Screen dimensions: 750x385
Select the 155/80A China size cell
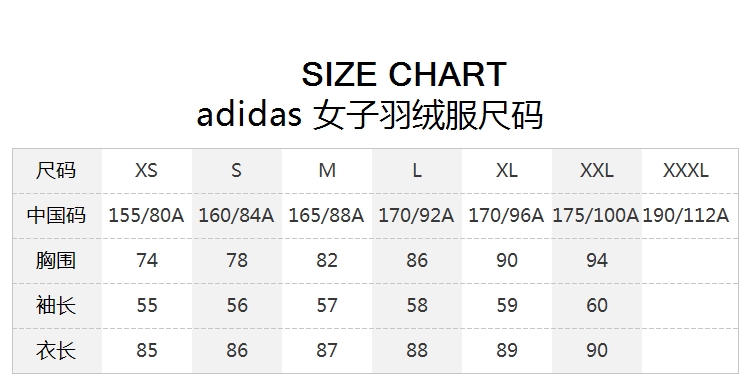tap(146, 215)
